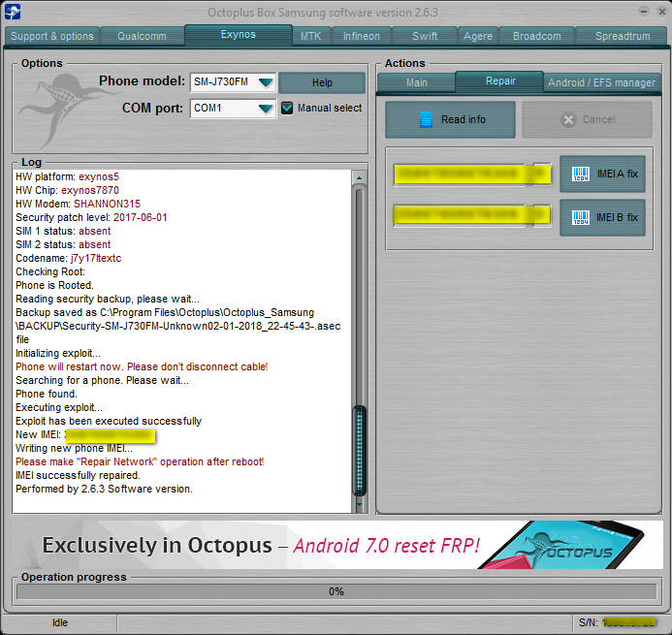Switch to the Qualcomm tab
Image resolution: width=672 pixels, height=635 pixels.
point(142,36)
